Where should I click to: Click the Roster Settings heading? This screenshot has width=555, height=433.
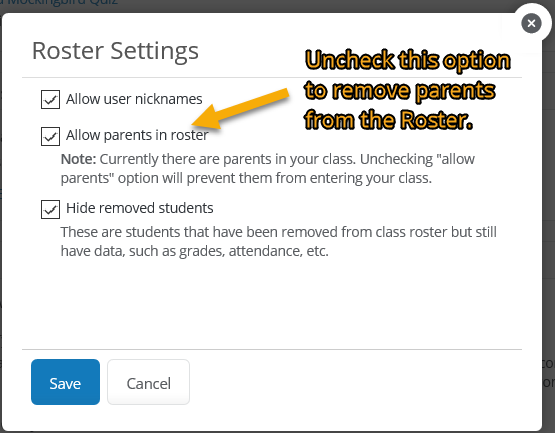(115, 51)
